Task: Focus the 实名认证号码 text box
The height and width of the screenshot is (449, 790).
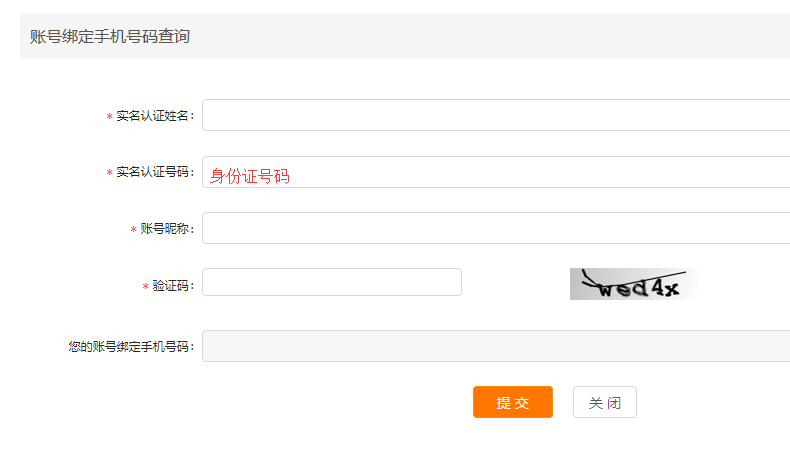Action: tap(496, 172)
